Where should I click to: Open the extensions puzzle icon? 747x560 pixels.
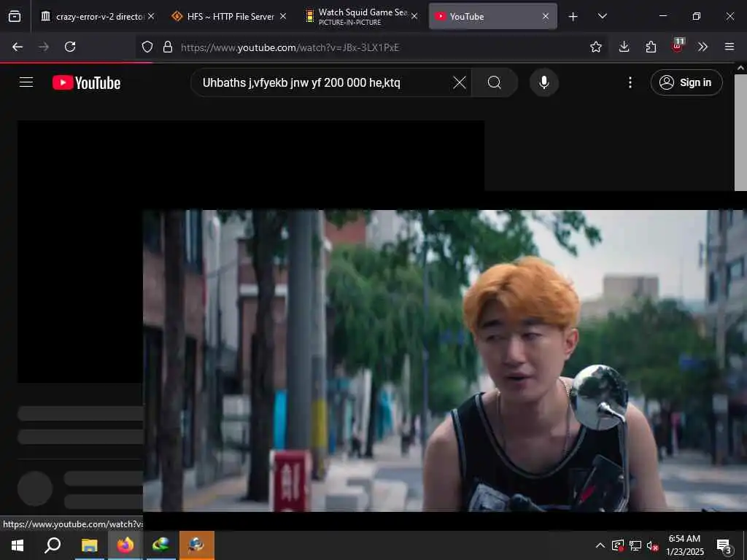click(x=651, y=47)
